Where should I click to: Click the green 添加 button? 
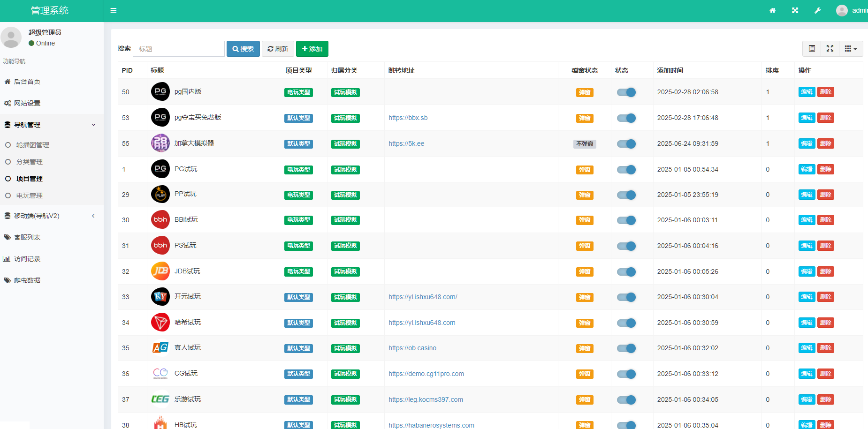click(312, 49)
